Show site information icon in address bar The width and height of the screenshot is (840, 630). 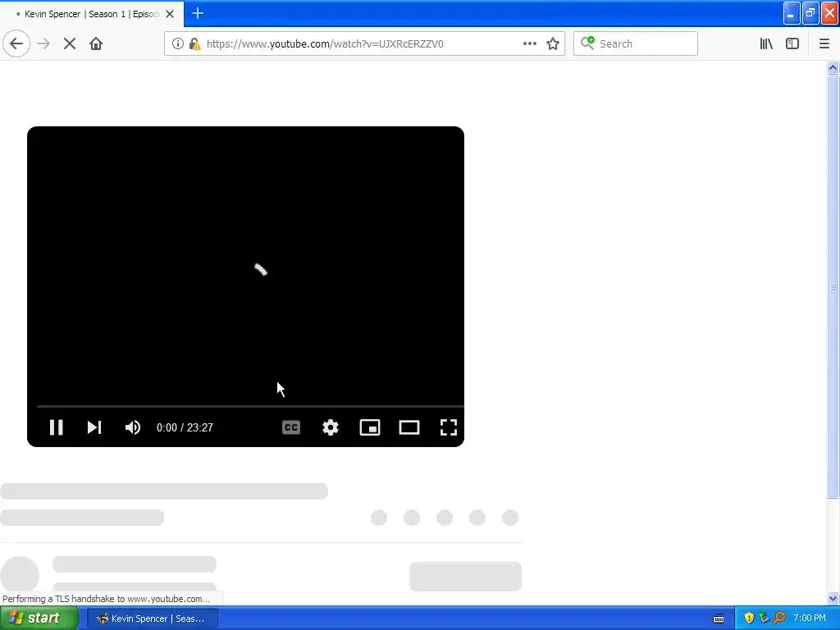tap(178, 44)
